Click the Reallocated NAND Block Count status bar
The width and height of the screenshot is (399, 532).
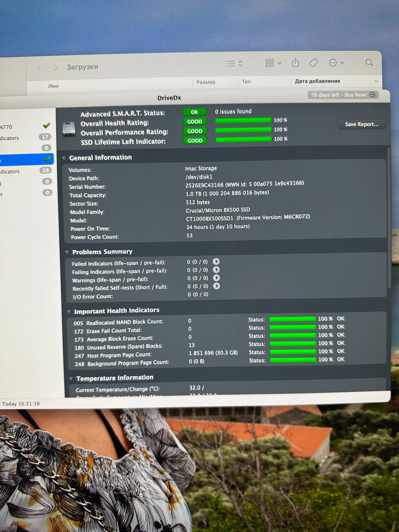click(293, 319)
